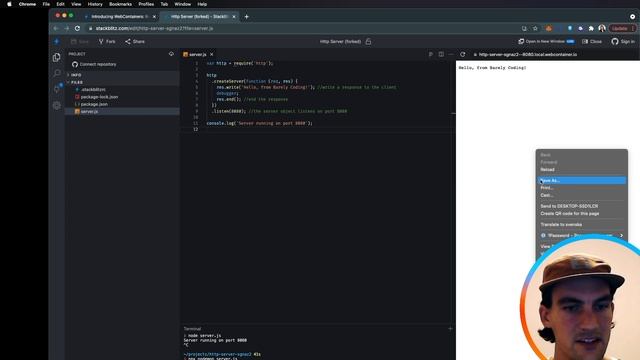This screenshot has width=640, height=360.
Task: Click the Http Server (forked) project title
Action: [x=340, y=42]
